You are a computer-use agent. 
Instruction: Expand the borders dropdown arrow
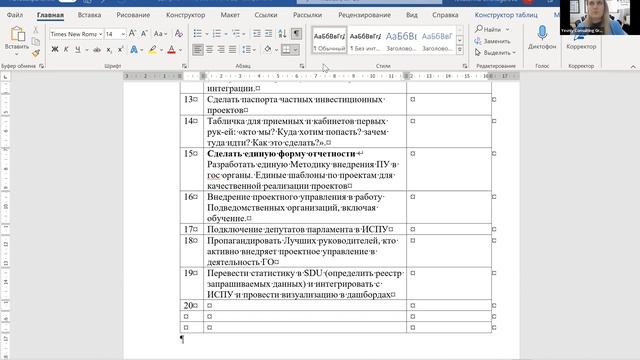[x=296, y=50]
